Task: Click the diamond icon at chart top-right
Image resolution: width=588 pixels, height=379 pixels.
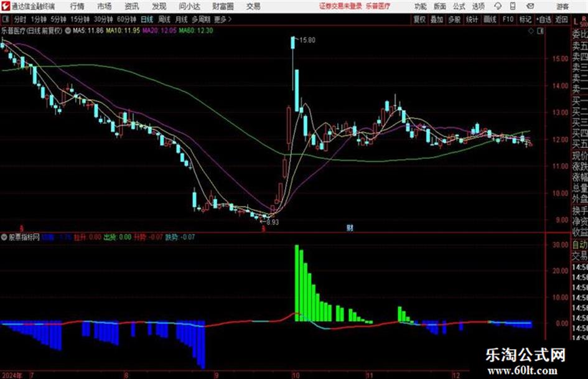Action: [x=531, y=31]
